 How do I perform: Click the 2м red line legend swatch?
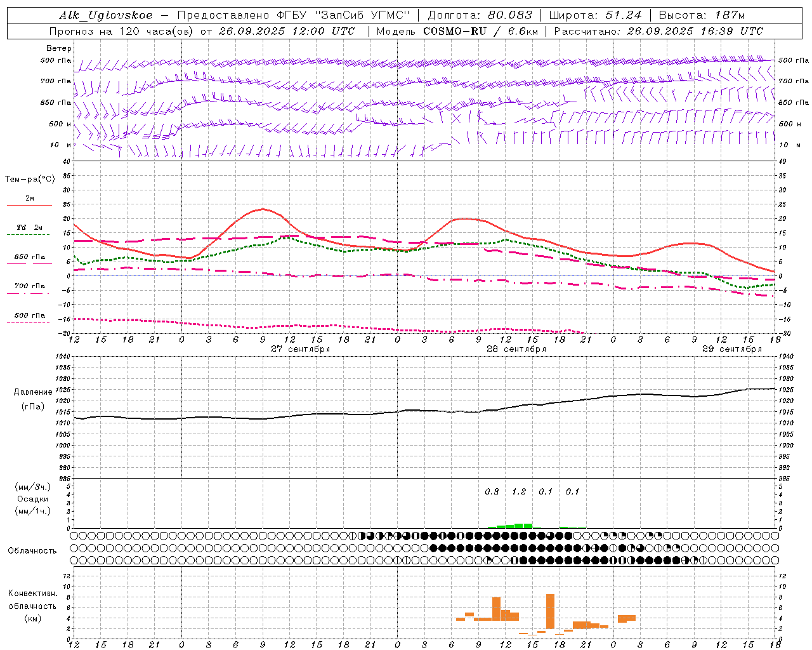tap(29, 205)
